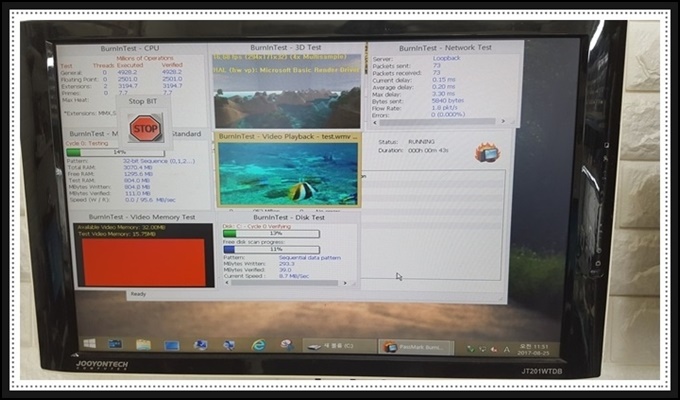Click the Network Test horizontal scrollbar track
Screen dimensions: 680x400
(438, 122)
